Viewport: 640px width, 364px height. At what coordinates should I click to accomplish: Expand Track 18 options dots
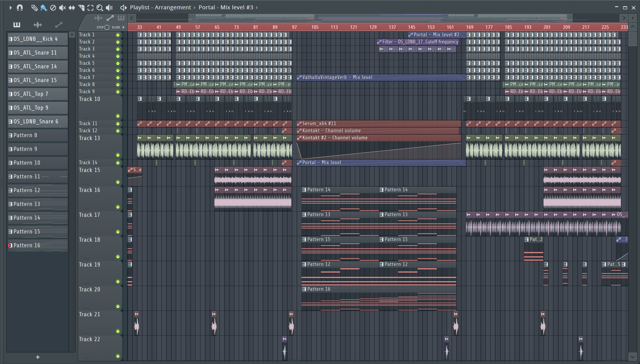[87, 258]
